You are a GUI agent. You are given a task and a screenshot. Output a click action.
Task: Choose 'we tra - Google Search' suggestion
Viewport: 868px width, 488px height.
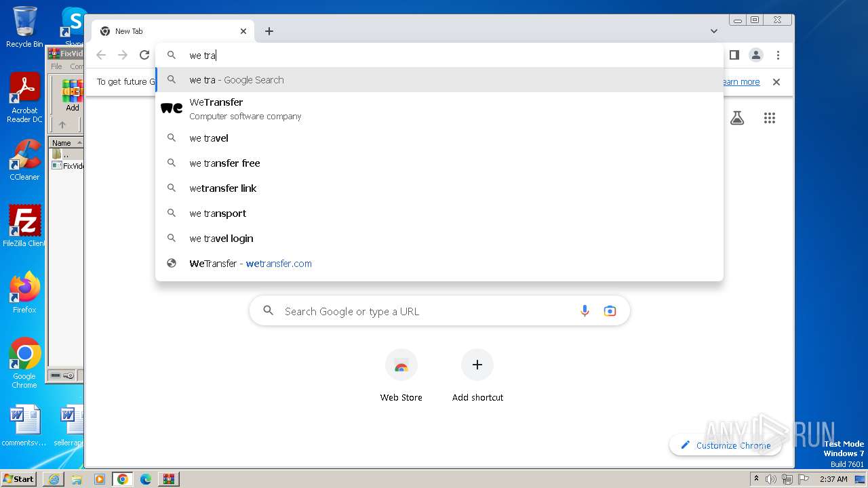tap(439, 80)
